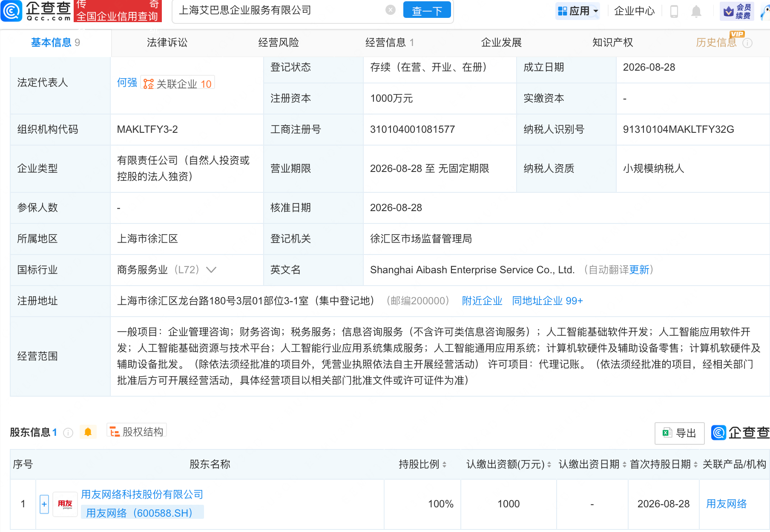Open 用友网络科技股份有限公司 shareholder link
Image resolution: width=770 pixels, height=532 pixels.
[142, 495]
